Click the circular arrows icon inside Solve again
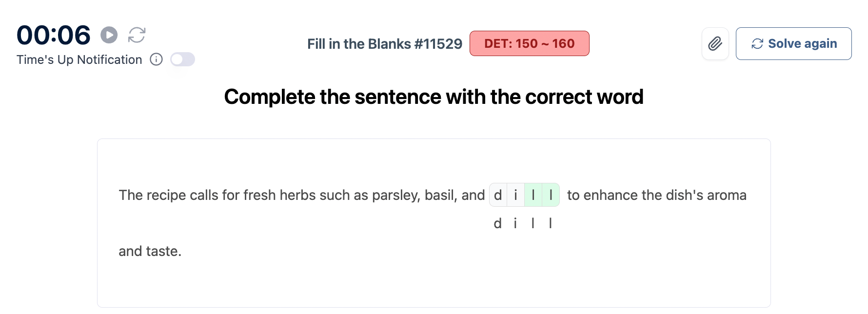Viewport: 868px width, 314px height. 757,44
